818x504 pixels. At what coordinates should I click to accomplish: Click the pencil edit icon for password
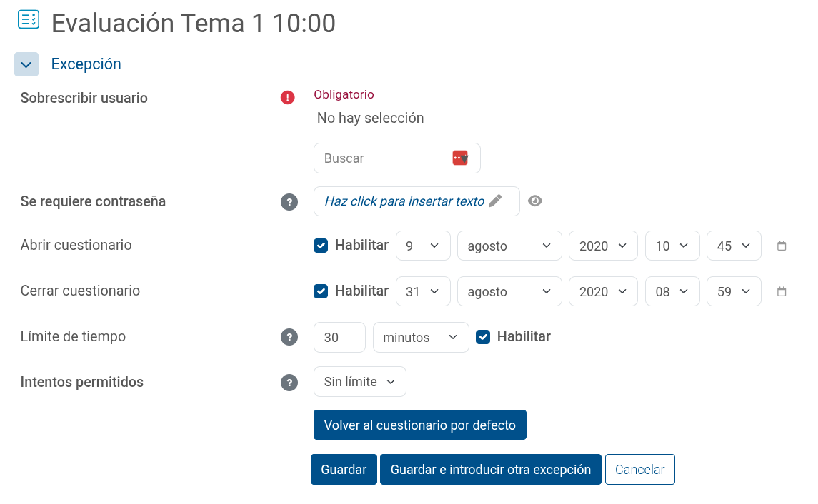click(495, 201)
